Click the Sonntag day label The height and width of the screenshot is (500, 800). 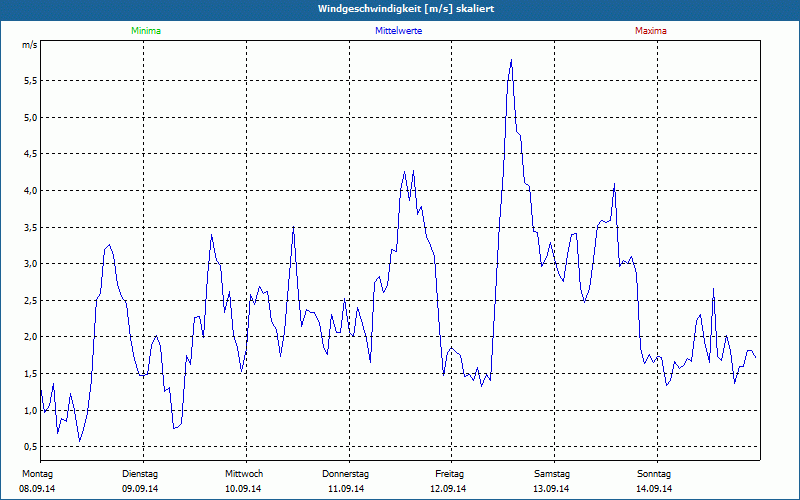pyautogui.click(x=654, y=474)
